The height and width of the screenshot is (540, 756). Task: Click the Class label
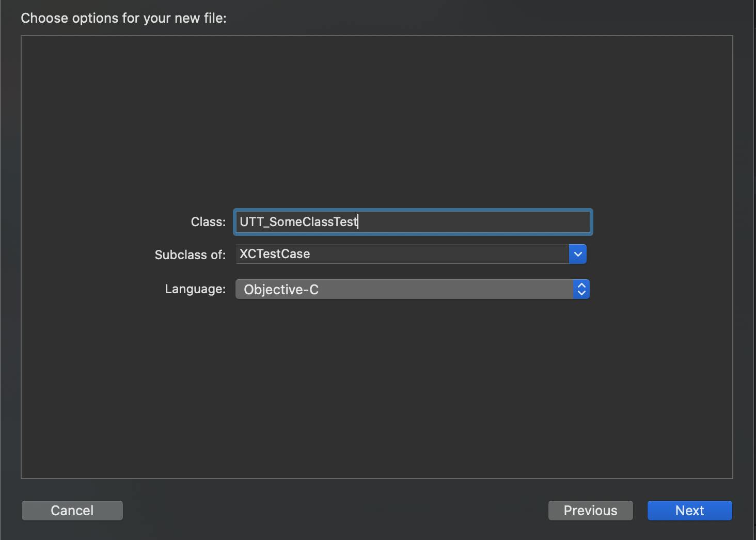point(208,221)
